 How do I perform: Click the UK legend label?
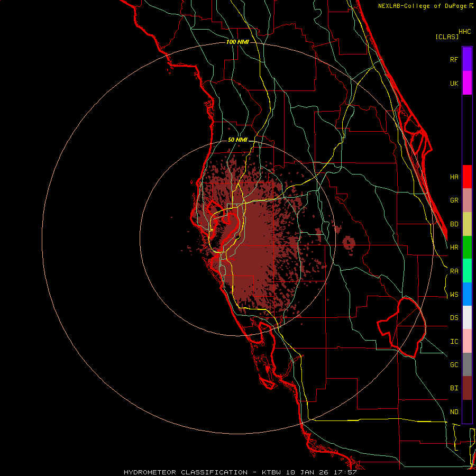(454, 83)
